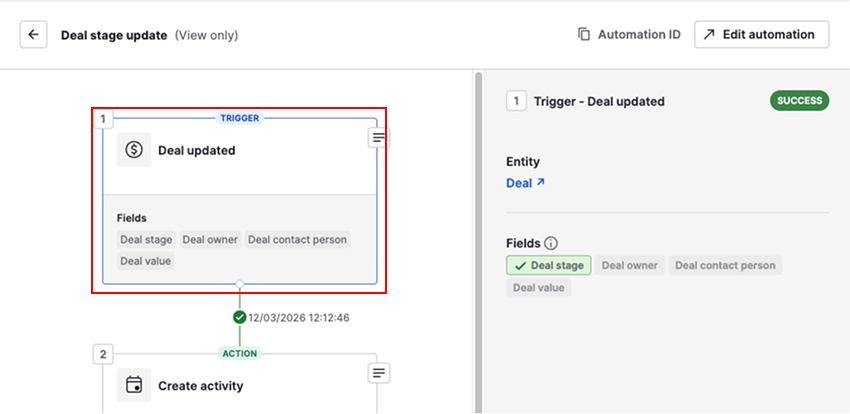Open the trigger step notes icon
The height and width of the screenshot is (414, 850).
(x=378, y=138)
